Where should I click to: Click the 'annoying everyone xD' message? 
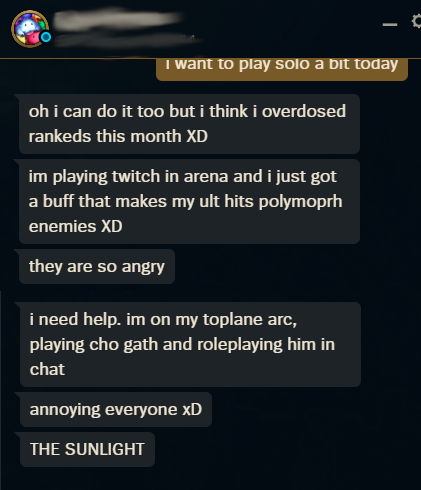[x=116, y=409]
